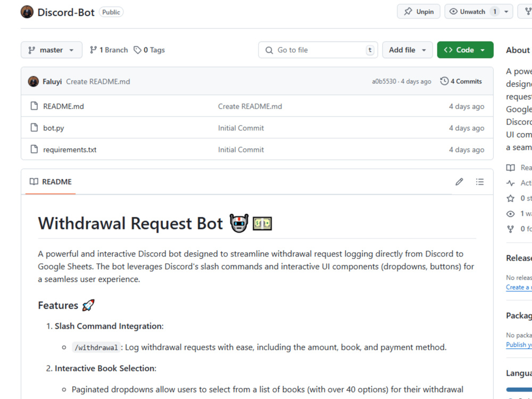The width and height of the screenshot is (532, 399).
Task: Click the Features heading
Action: click(58, 305)
